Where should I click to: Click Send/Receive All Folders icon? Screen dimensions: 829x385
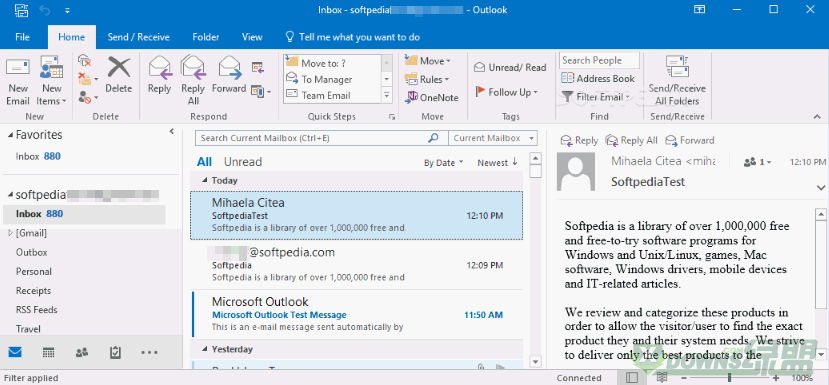click(677, 67)
